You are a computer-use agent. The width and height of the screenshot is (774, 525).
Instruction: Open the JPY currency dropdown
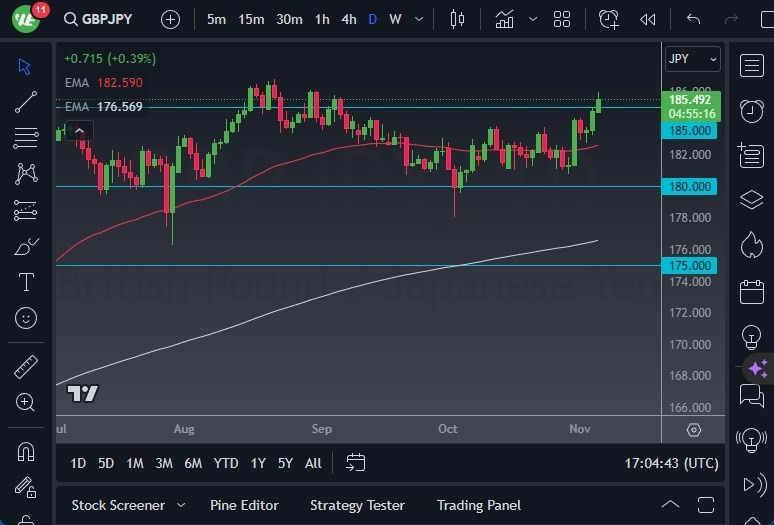[x=693, y=59]
